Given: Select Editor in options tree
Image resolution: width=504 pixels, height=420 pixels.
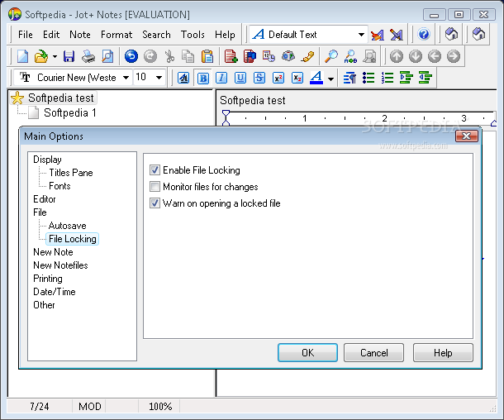Looking at the screenshot, I should [45, 199].
